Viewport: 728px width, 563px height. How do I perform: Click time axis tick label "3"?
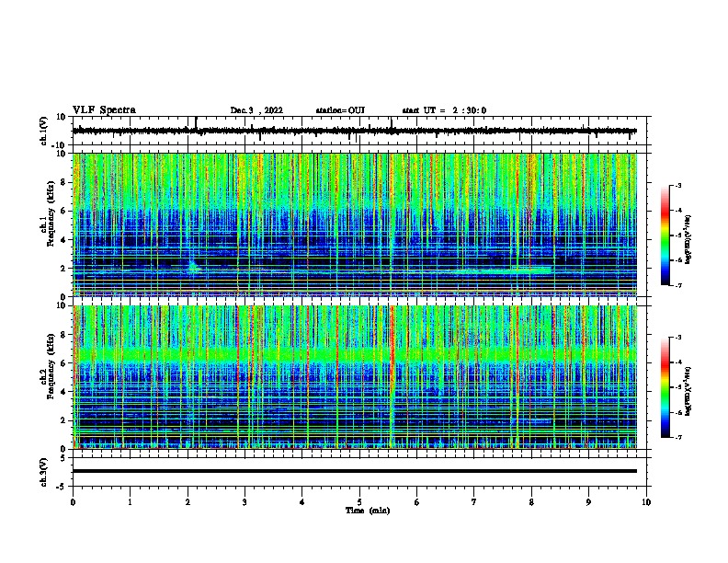point(245,502)
